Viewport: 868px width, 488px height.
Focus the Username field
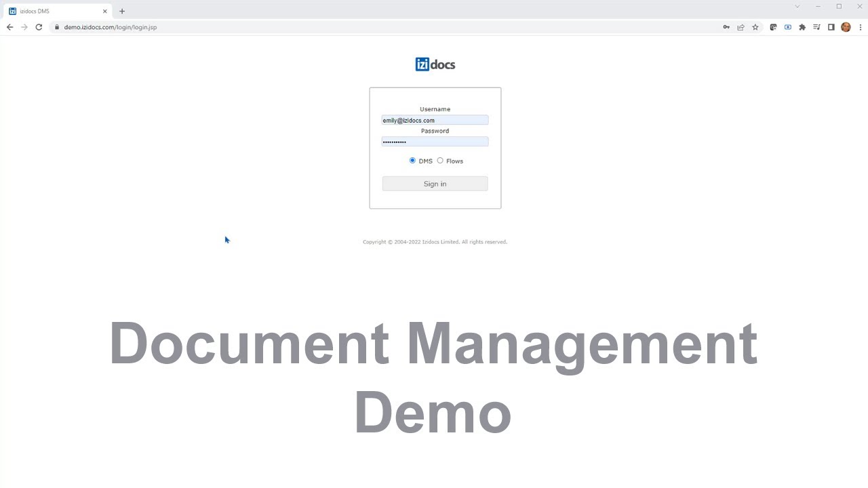coord(435,120)
